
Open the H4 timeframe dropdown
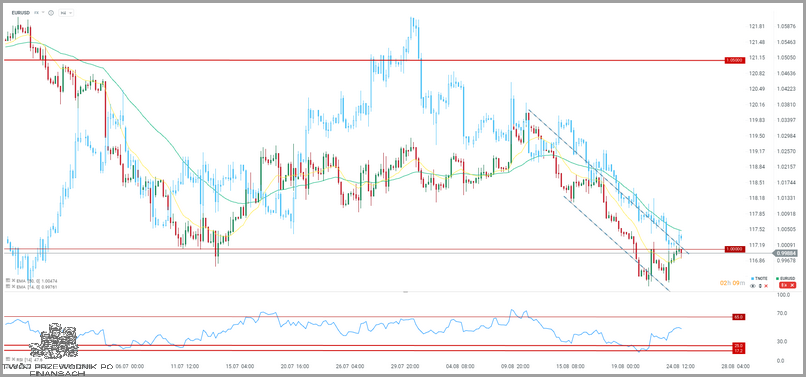pos(66,13)
